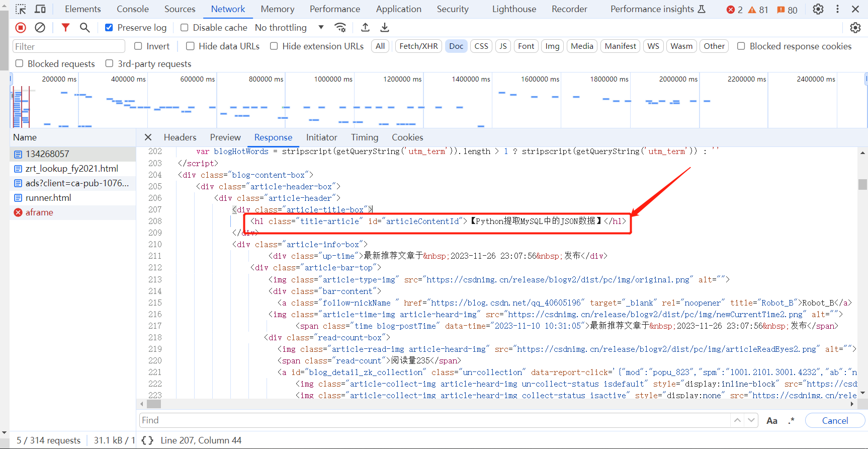This screenshot has height=449, width=868.
Task: Open the Console panel
Action: pyautogui.click(x=133, y=9)
